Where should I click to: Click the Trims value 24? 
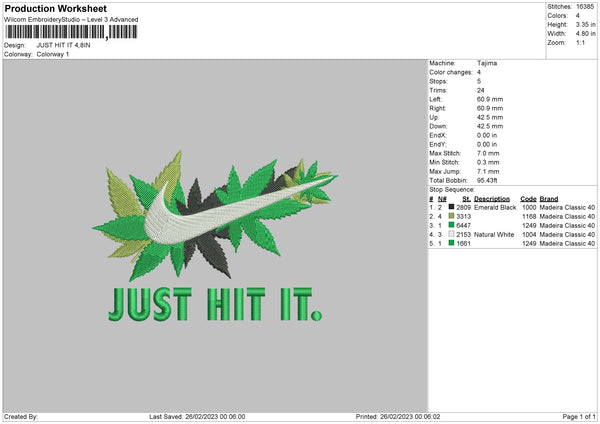[x=481, y=90]
